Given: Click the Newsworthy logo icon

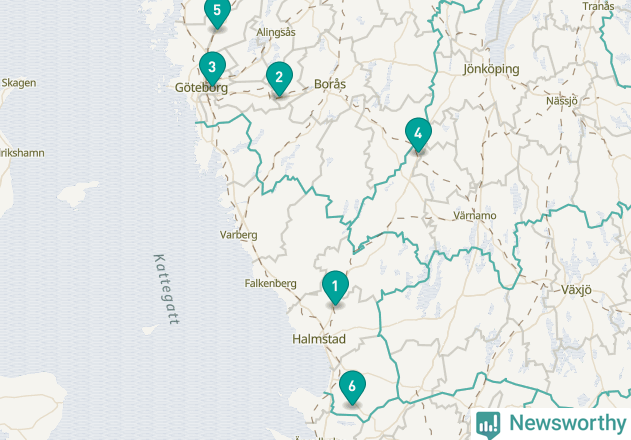Looking at the screenshot, I should pos(488,425).
